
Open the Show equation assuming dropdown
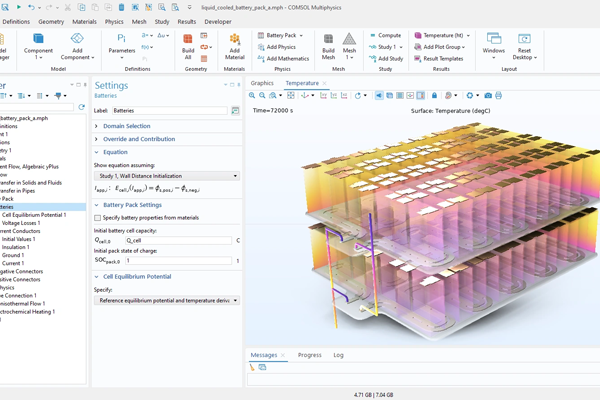pos(167,176)
